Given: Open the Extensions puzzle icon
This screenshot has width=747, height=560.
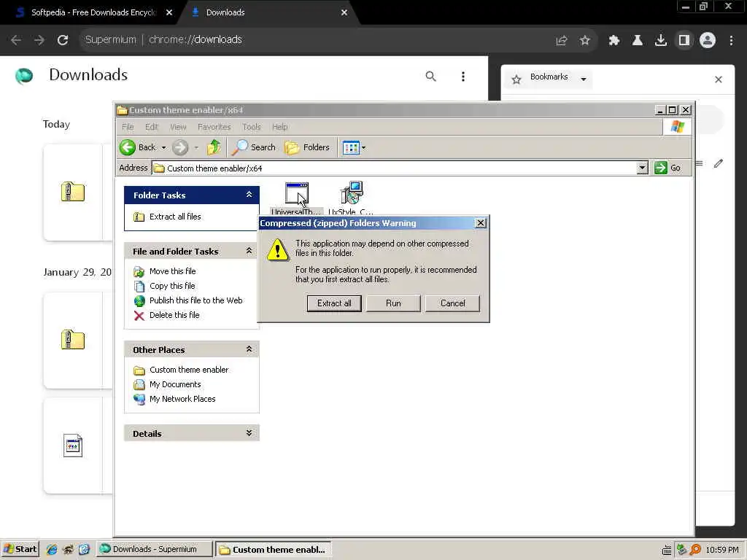Looking at the screenshot, I should (x=614, y=41).
